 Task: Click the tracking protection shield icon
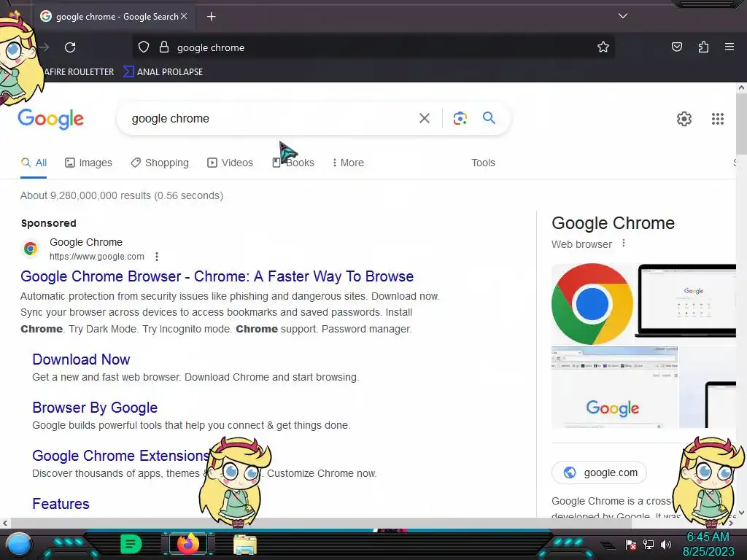144,47
